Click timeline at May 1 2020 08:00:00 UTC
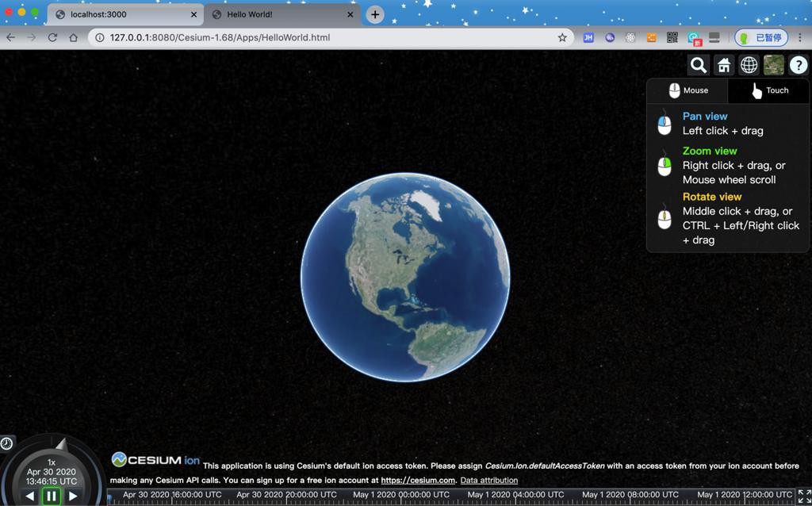This screenshot has height=506, width=812. tap(630, 495)
